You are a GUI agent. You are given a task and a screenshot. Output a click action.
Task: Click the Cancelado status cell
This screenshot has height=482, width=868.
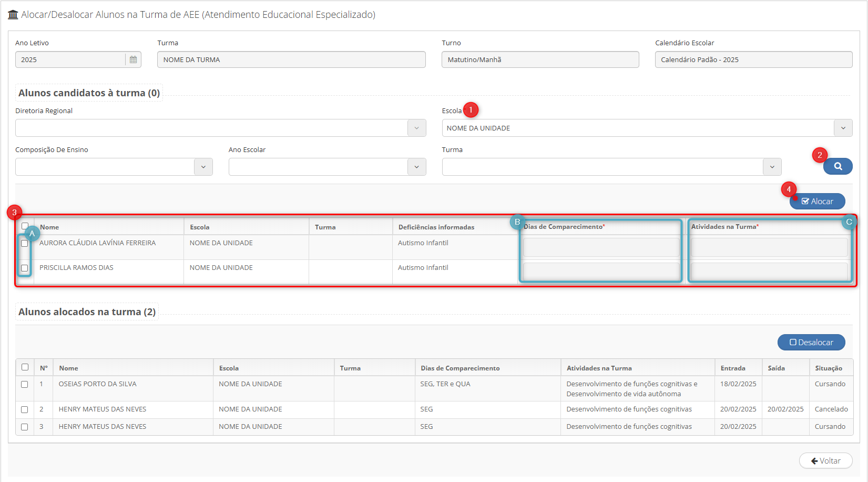[831, 409]
